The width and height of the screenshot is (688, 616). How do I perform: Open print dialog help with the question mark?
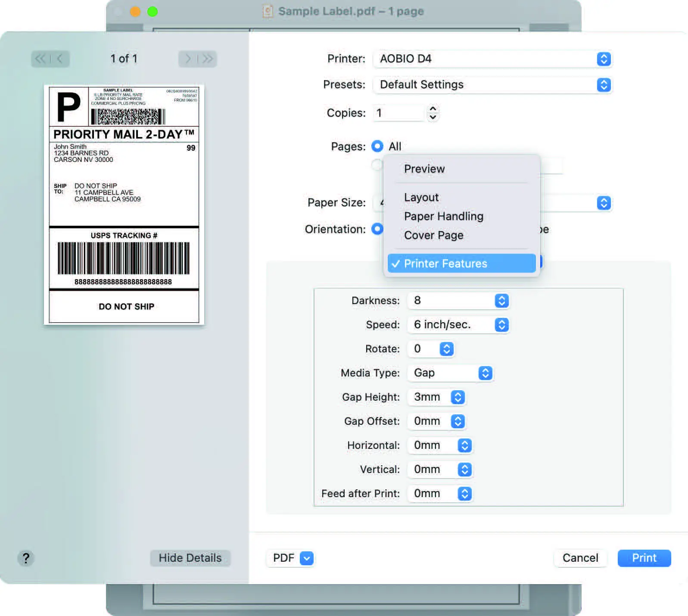pyautogui.click(x=26, y=558)
